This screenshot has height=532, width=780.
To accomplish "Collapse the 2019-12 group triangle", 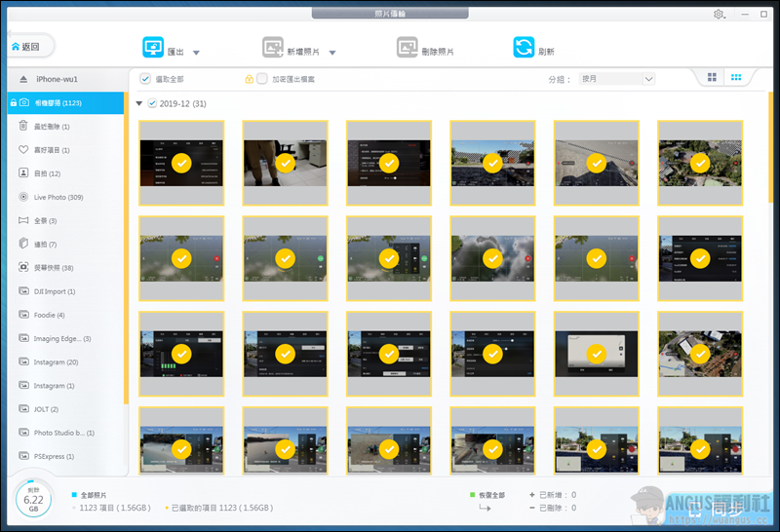I will coord(139,103).
